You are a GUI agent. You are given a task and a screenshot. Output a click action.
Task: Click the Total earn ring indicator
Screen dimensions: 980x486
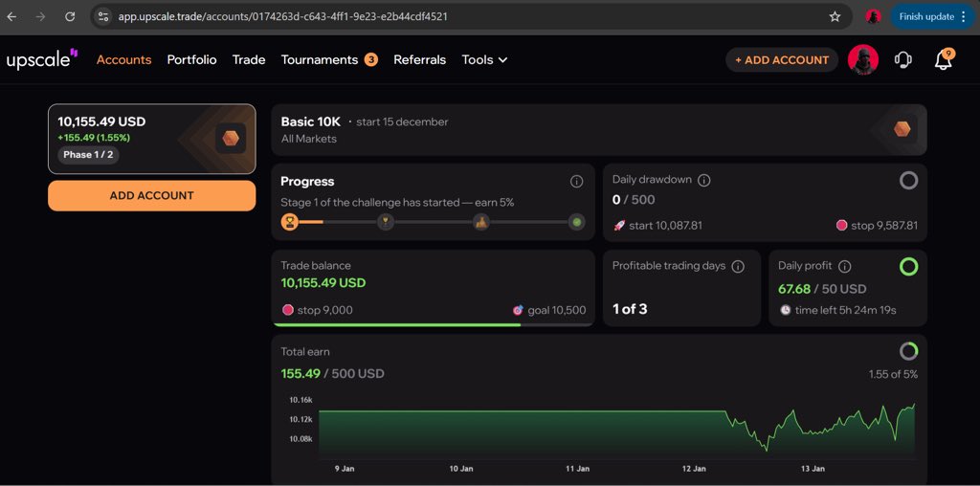(909, 351)
